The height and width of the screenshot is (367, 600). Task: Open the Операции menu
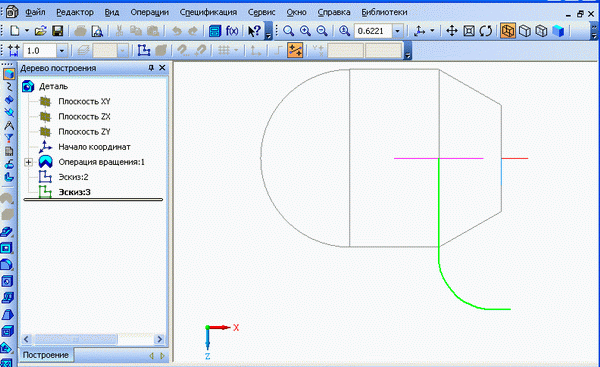click(x=149, y=12)
